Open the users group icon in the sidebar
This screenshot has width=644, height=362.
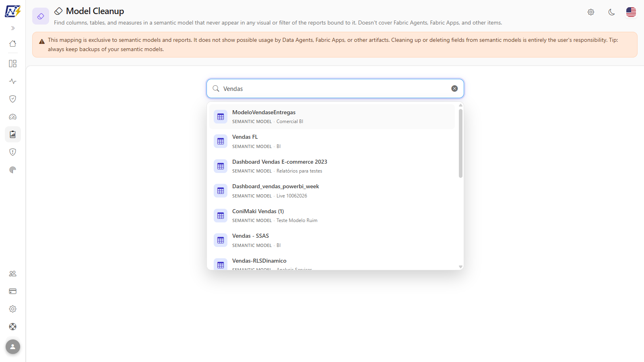tap(13, 274)
